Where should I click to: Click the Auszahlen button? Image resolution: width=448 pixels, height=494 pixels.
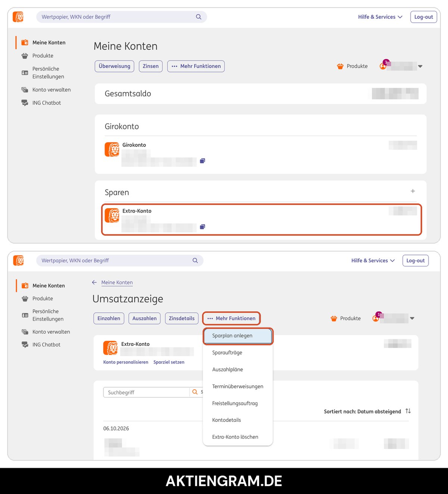[144, 318]
